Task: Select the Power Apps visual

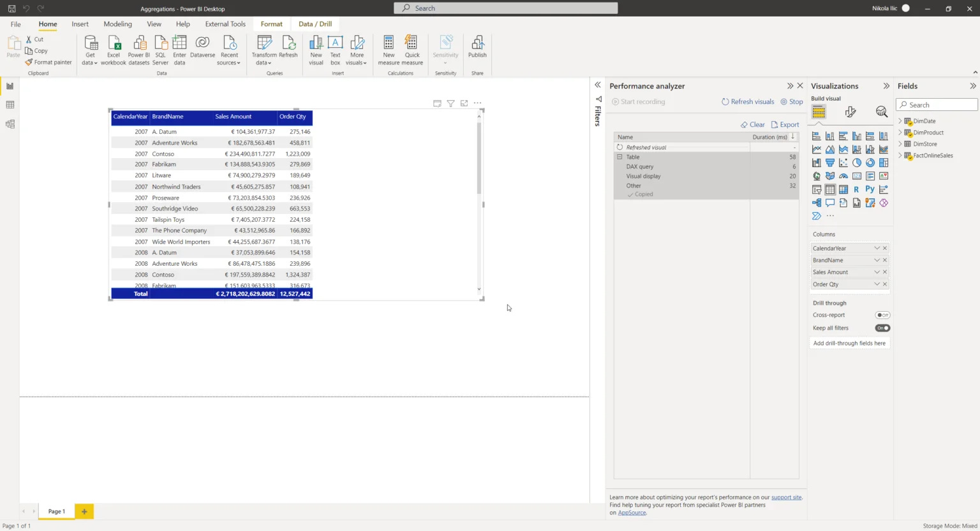Action: (884, 203)
